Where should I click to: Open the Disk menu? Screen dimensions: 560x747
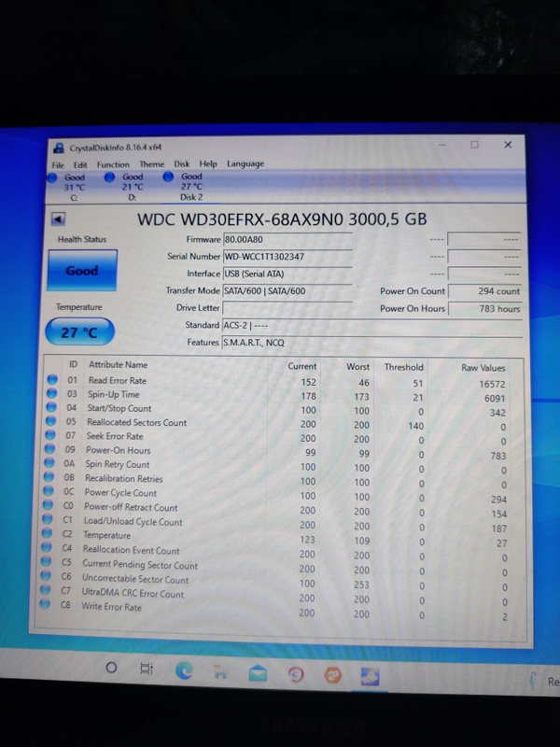(181, 164)
